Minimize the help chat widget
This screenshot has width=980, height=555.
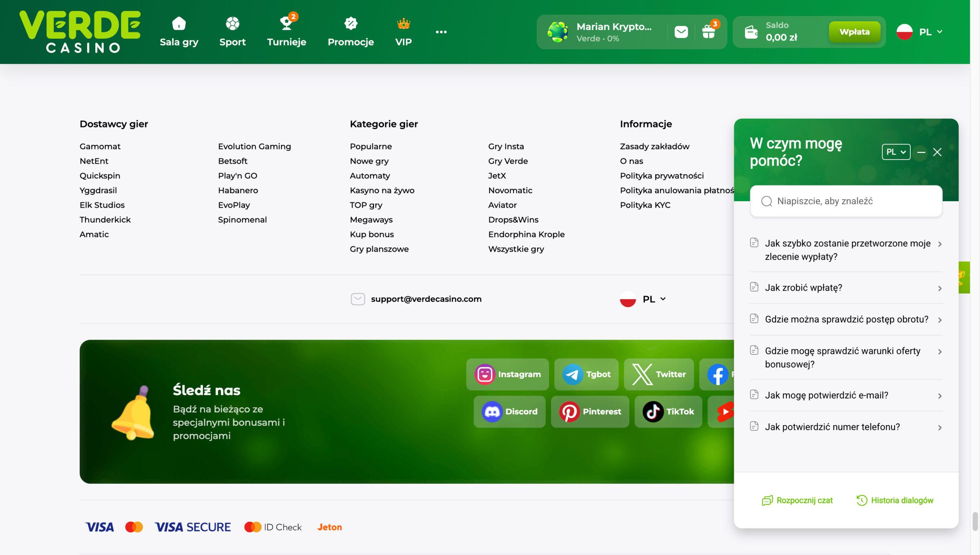pyautogui.click(x=921, y=152)
